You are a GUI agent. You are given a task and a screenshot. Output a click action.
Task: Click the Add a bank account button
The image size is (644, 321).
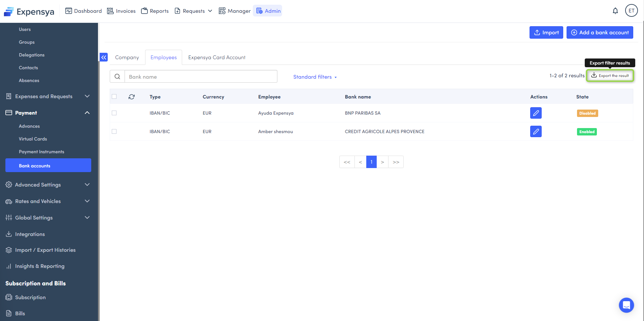pyautogui.click(x=600, y=33)
